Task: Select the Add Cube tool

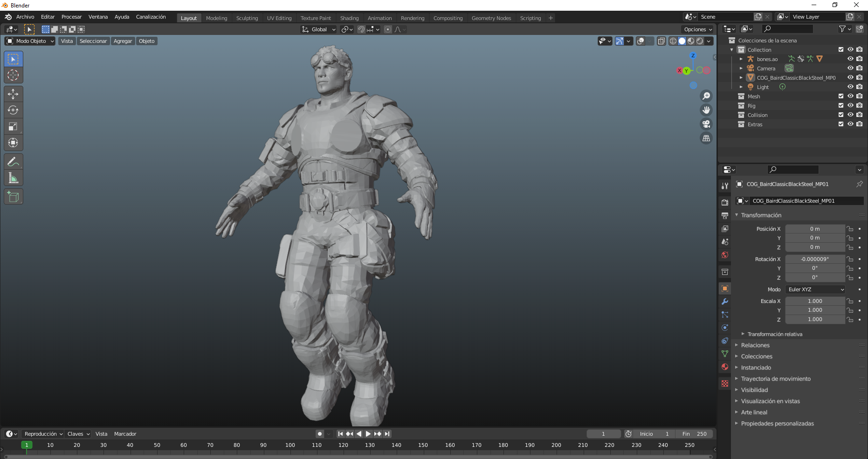Action: 13,197
